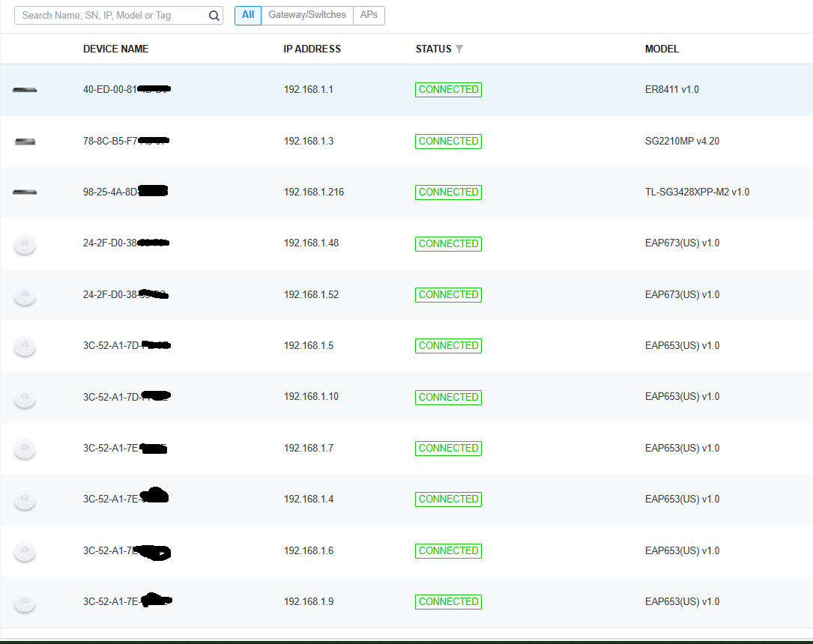Click CONNECTED status of 192.168.1.6
Image resolution: width=813 pixels, height=644 pixels.
448,550
